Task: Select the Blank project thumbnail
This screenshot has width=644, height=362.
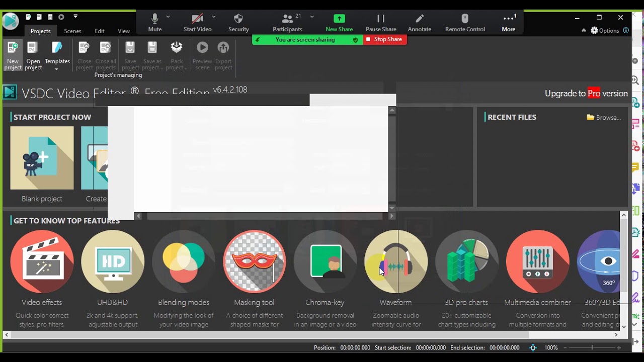Action: pos(42,158)
